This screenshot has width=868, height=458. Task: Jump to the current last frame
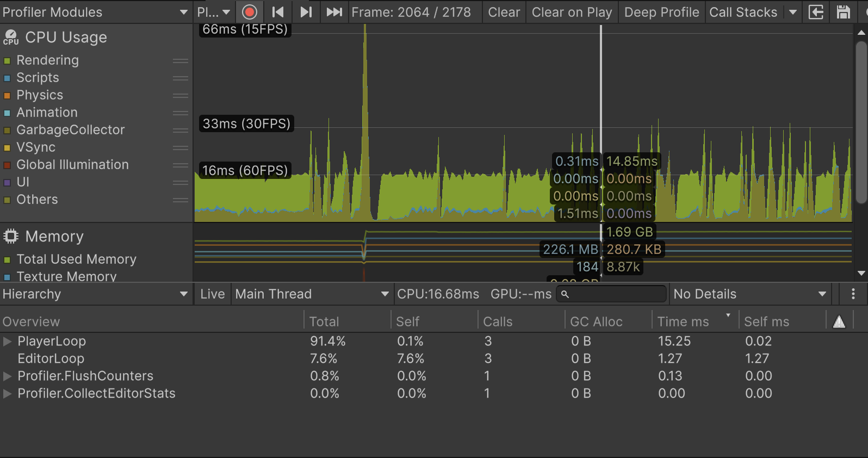click(334, 12)
